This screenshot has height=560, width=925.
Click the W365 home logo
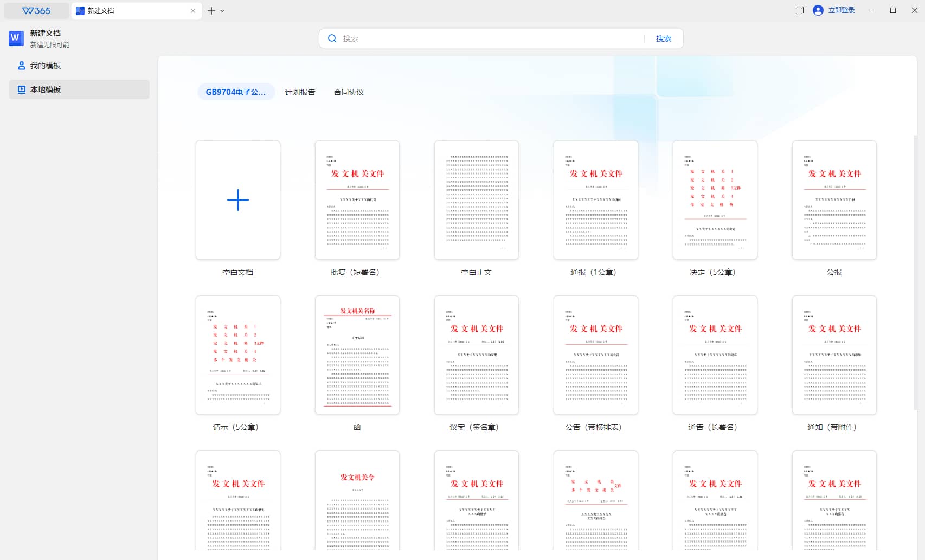coord(36,11)
